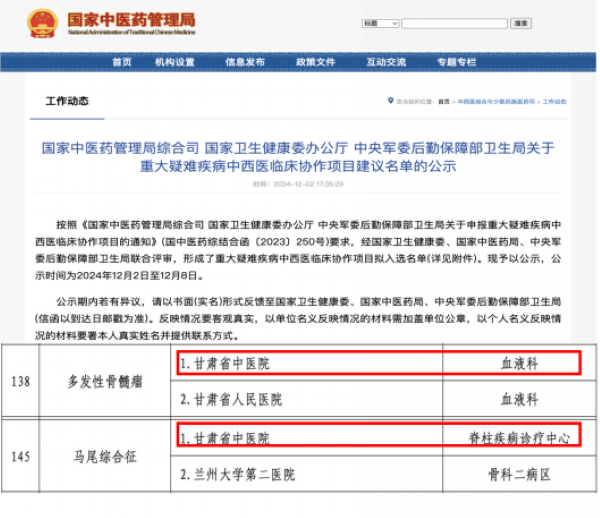Image resolution: width=600 pixels, height=518 pixels.
Task: Click table cell 138
Action: [21, 381]
